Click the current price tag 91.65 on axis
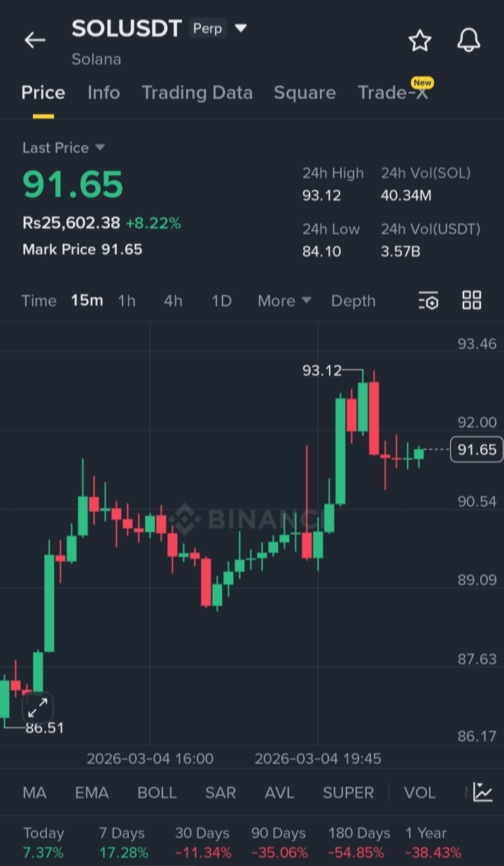The width and height of the screenshot is (504, 866). click(477, 449)
